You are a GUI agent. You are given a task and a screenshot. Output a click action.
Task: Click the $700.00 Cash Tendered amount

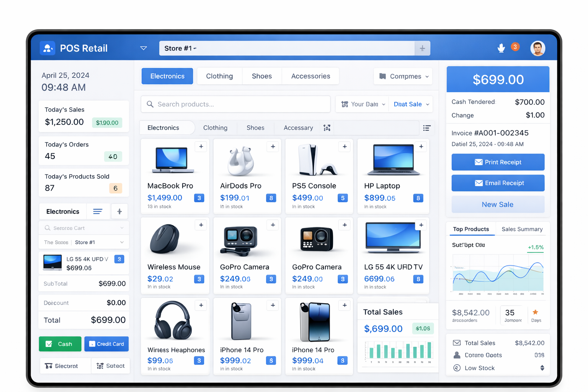(x=530, y=102)
